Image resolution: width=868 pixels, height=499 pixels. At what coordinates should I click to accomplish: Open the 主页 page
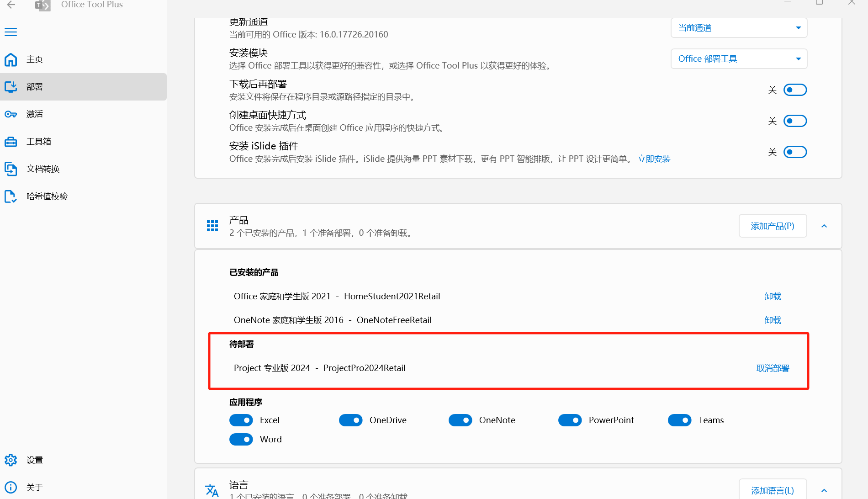click(x=83, y=59)
